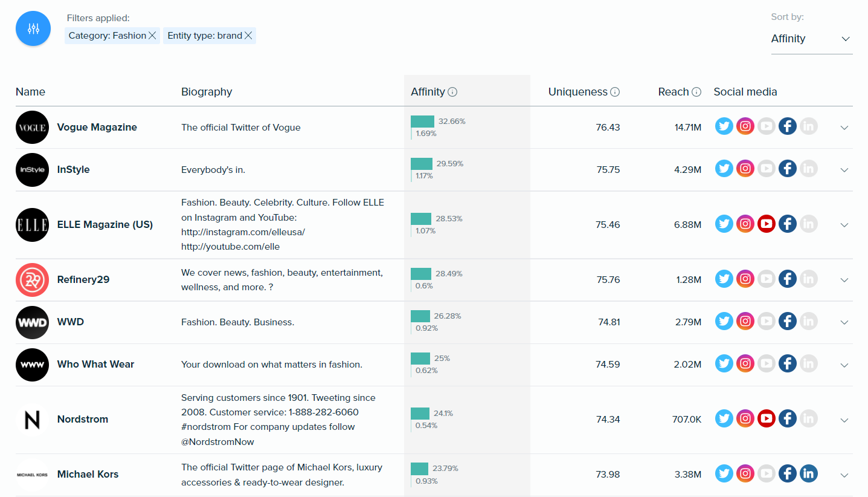Open Who What Wear's Facebook page
Screen dimensions: 868x497
(x=787, y=364)
